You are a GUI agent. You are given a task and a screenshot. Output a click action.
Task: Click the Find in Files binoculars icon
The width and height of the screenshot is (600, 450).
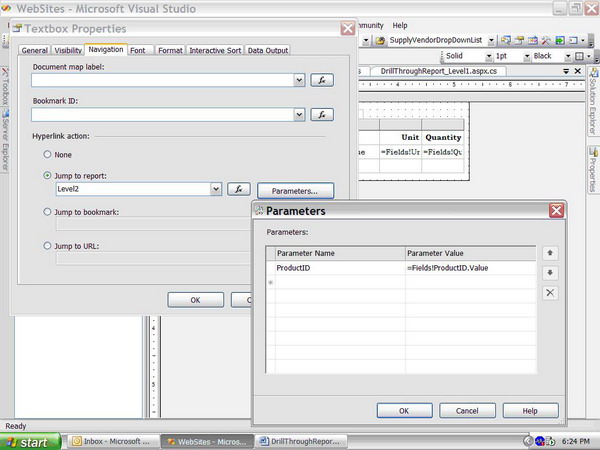(380, 40)
